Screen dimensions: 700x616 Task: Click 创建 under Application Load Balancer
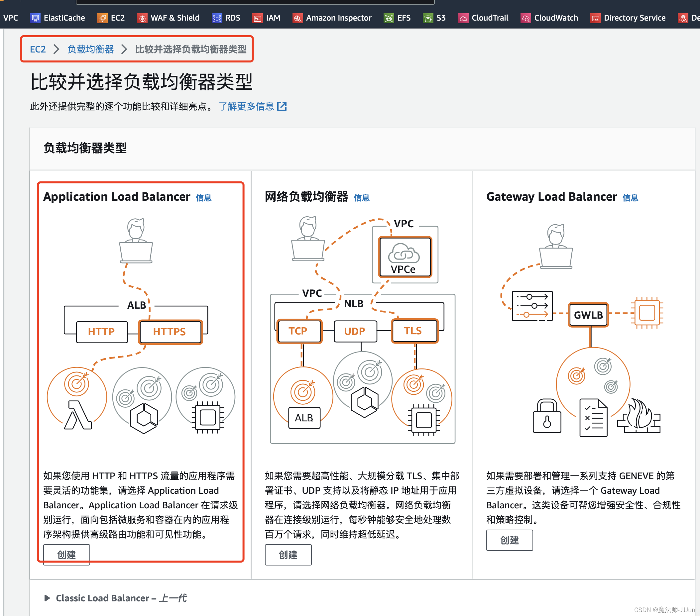pyautogui.click(x=66, y=555)
